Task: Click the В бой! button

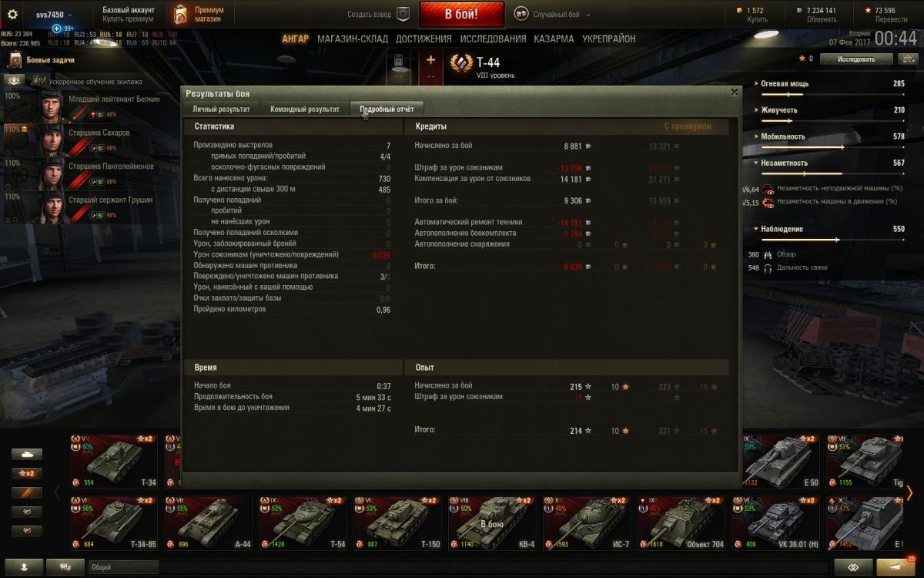Action: click(x=462, y=15)
